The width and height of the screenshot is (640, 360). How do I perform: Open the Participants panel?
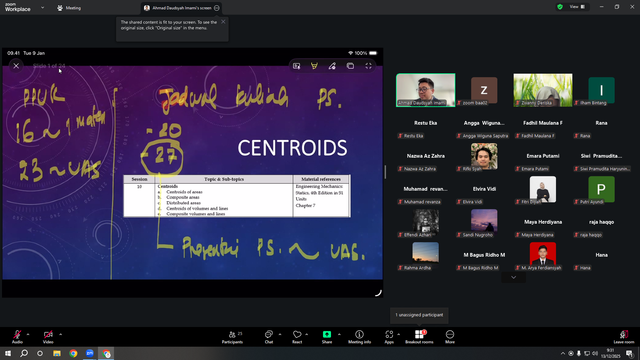(x=232, y=337)
